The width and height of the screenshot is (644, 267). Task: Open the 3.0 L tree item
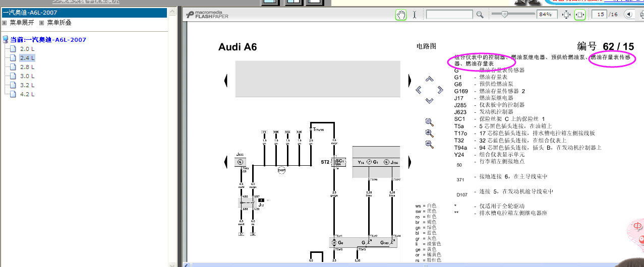27,76
